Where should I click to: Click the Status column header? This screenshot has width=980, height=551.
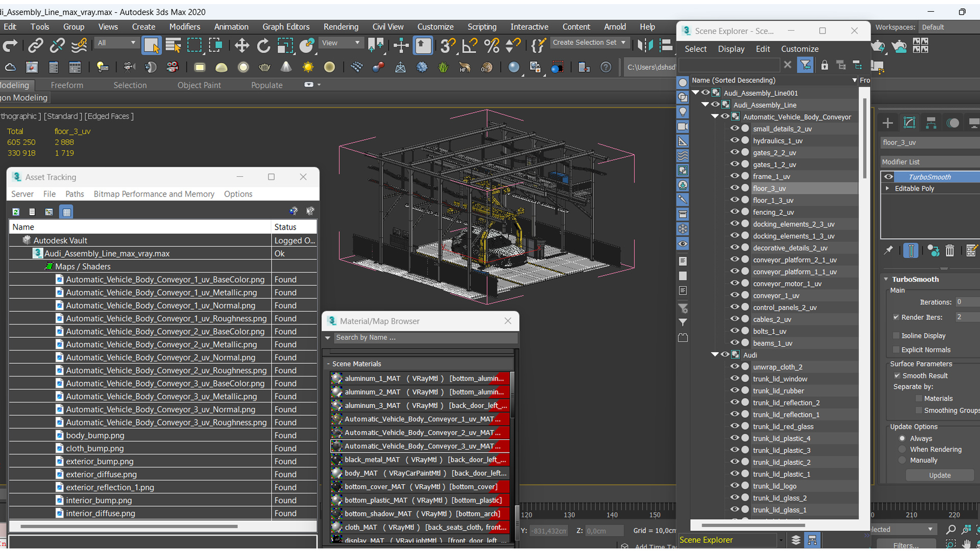(294, 227)
